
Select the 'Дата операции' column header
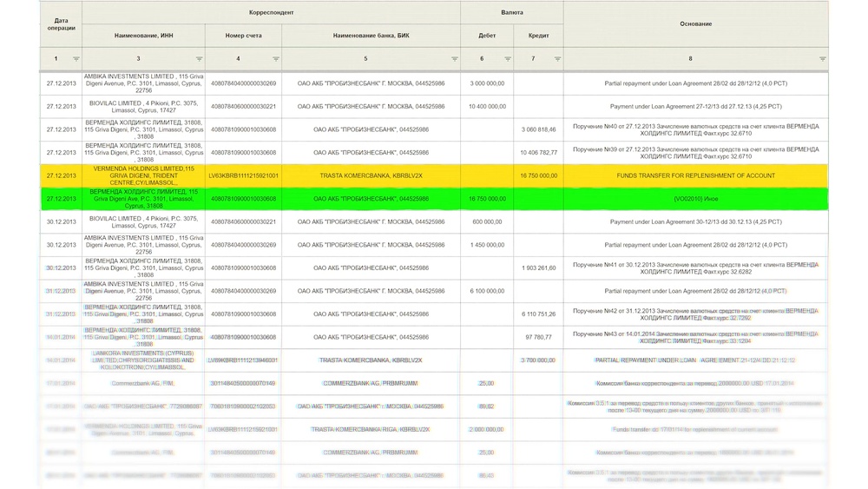pos(61,23)
